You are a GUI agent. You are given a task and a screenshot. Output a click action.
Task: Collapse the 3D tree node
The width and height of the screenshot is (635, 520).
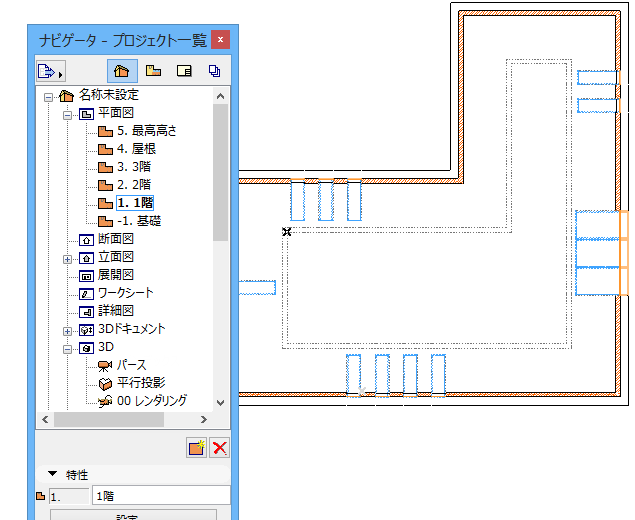pos(68,349)
